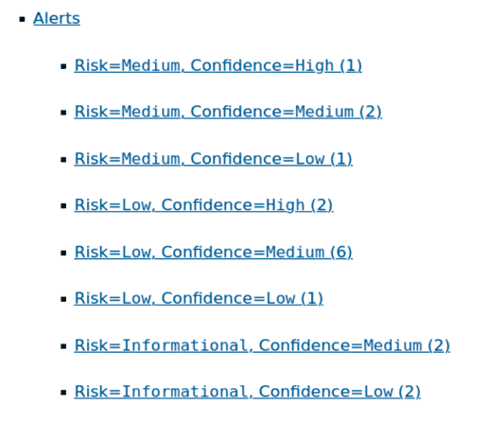The width and height of the screenshot is (504, 423).
Task: Click bullet before Risk=Informational, Confidence=Low
Action: (x=63, y=393)
